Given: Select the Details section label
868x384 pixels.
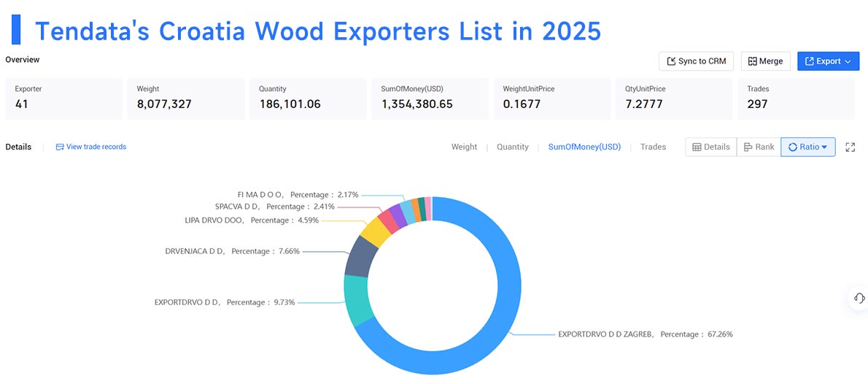Looking at the screenshot, I should (x=18, y=147).
